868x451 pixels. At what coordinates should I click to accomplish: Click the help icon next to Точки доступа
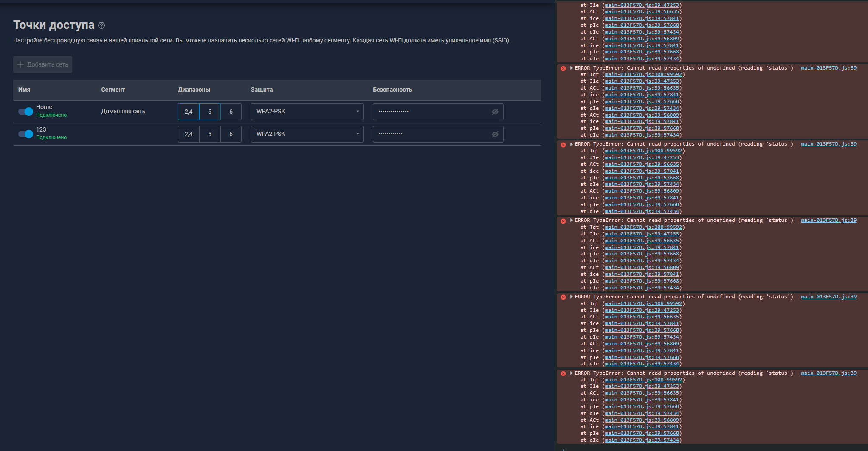click(x=101, y=25)
